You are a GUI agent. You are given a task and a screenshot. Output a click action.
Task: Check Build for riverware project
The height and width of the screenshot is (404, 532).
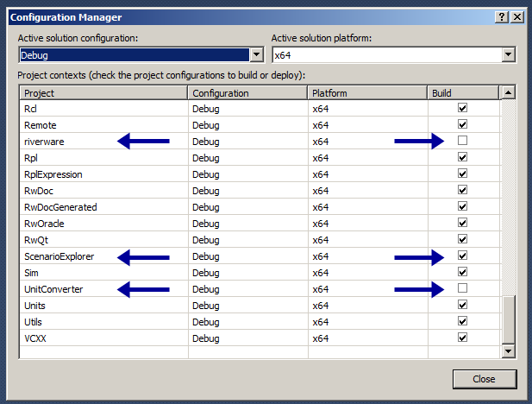pyautogui.click(x=462, y=141)
